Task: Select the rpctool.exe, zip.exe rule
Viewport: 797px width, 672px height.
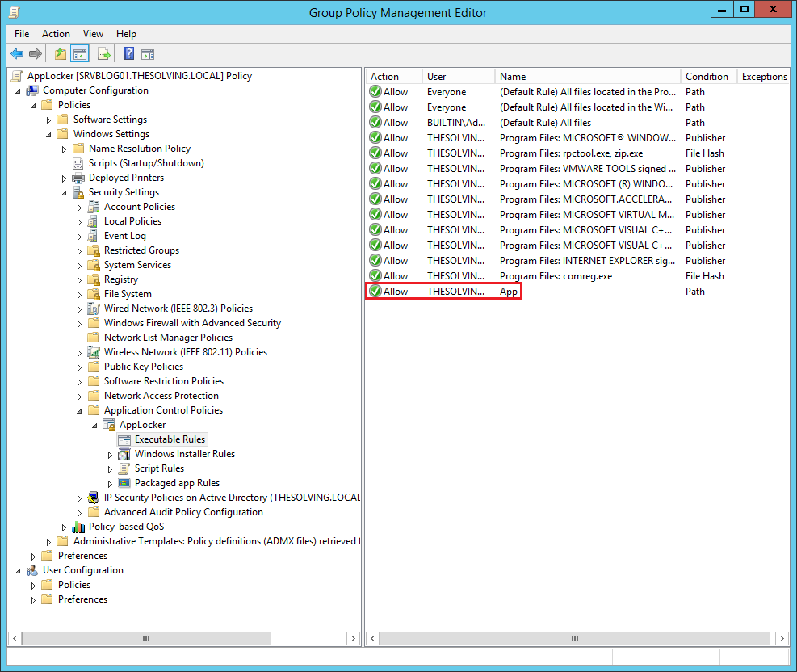Action: [577, 153]
